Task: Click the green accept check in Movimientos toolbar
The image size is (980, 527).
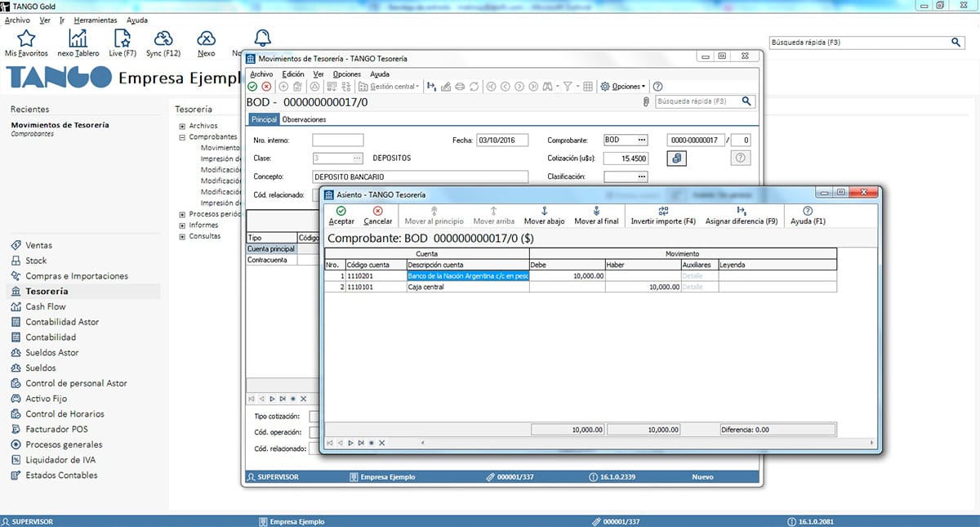Action: click(x=252, y=87)
